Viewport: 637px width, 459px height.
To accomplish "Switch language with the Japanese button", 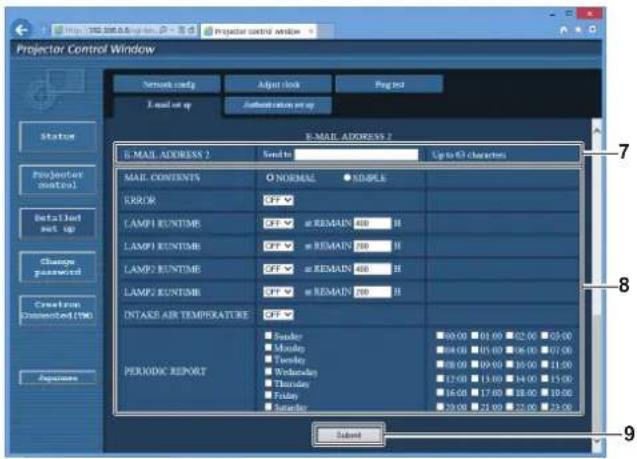I will (x=57, y=377).
